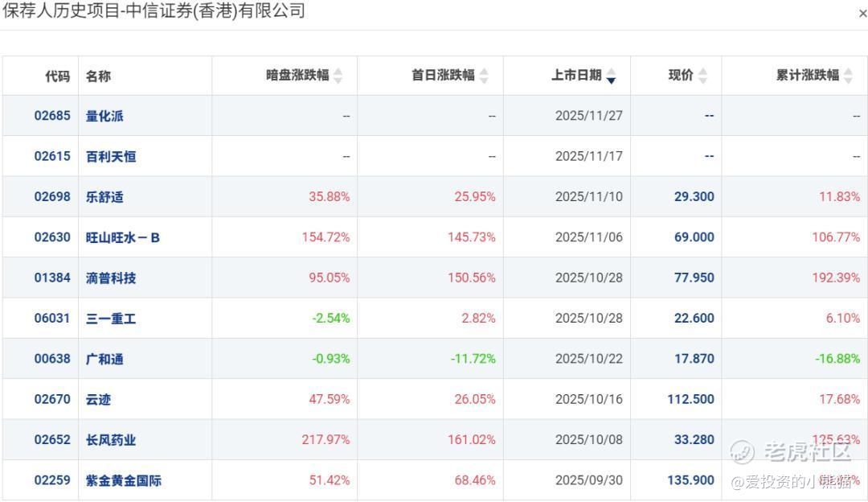Select first-day change 150.56%
Viewport: 868px width, 502px height.
click(x=472, y=278)
